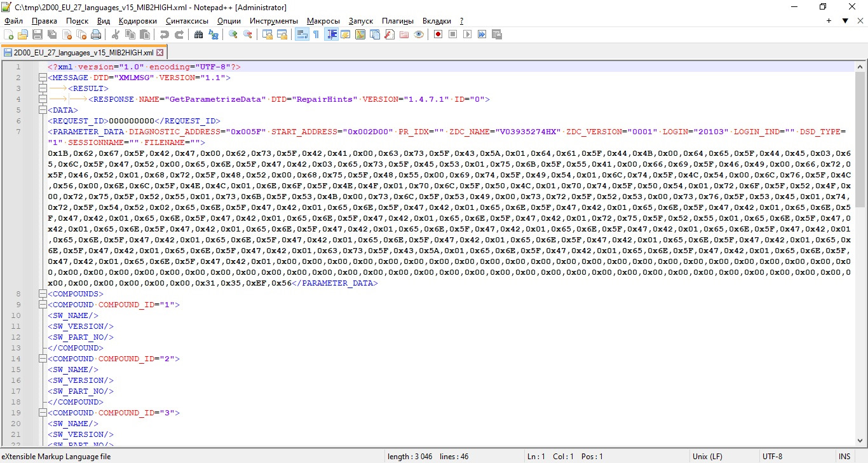The width and height of the screenshot is (868, 463).
Task: Click the Zoom in toolbar icon
Action: click(x=234, y=34)
